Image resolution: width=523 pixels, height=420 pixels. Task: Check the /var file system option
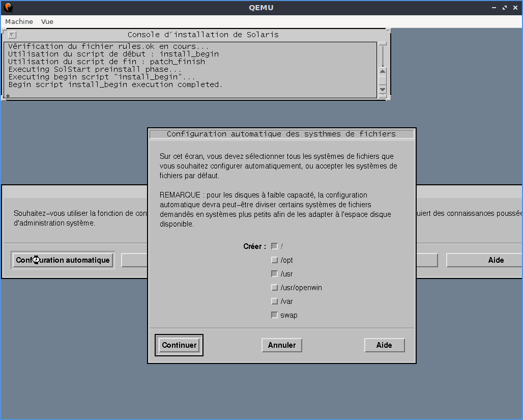point(275,301)
